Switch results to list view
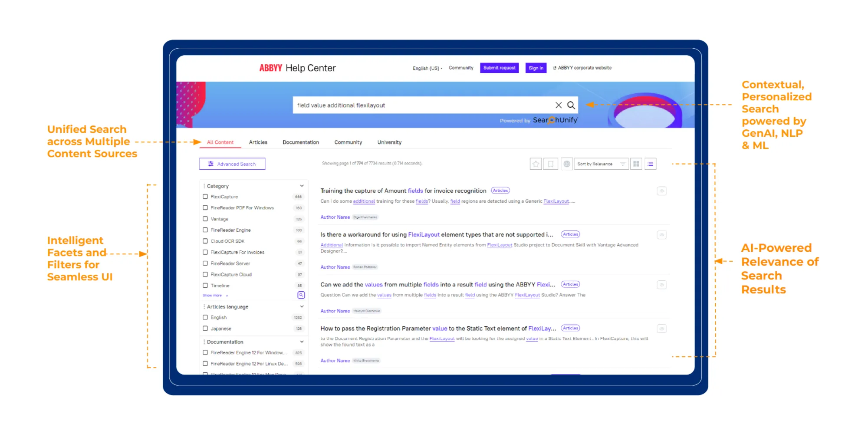 pos(650,164)
